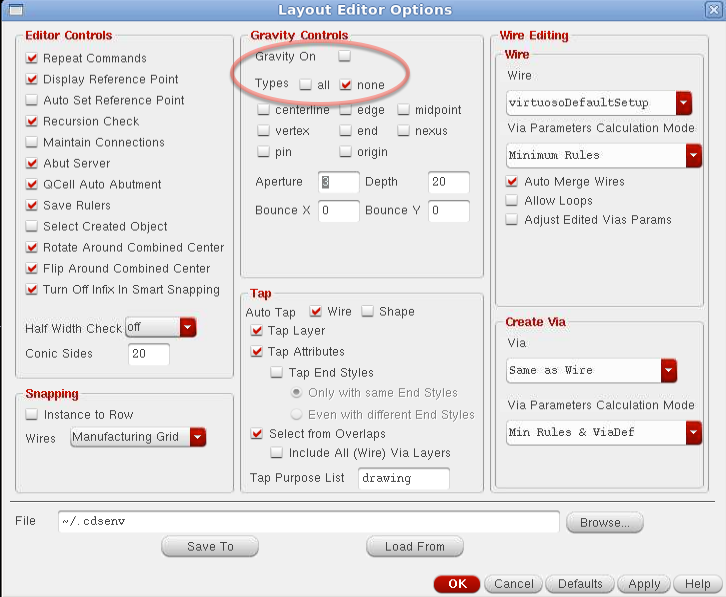Click the Save To button
The width and height of the screenshot is (726, 597).
pos(210,547)
